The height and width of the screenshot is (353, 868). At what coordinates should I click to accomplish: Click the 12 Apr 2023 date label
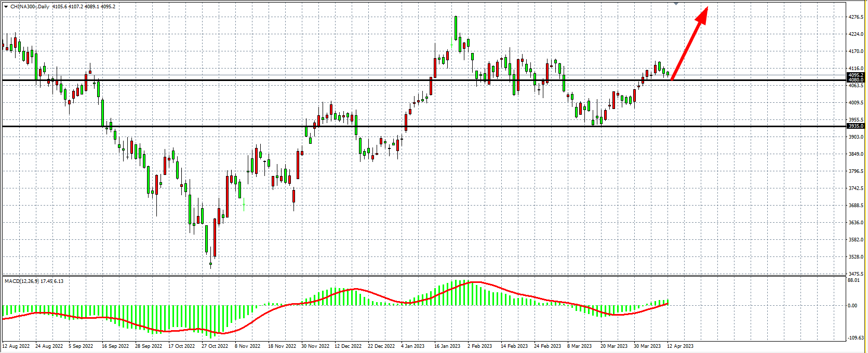click(x=680, y=346)
